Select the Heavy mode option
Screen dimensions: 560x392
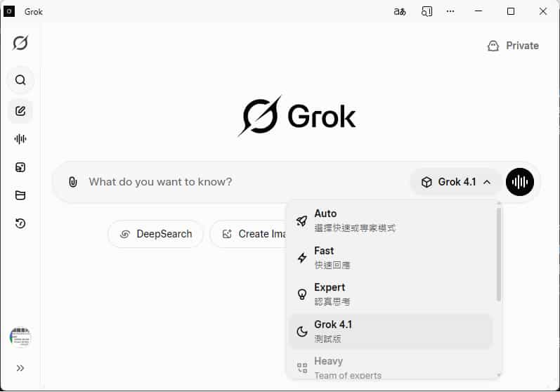click(x=391, y=367)
